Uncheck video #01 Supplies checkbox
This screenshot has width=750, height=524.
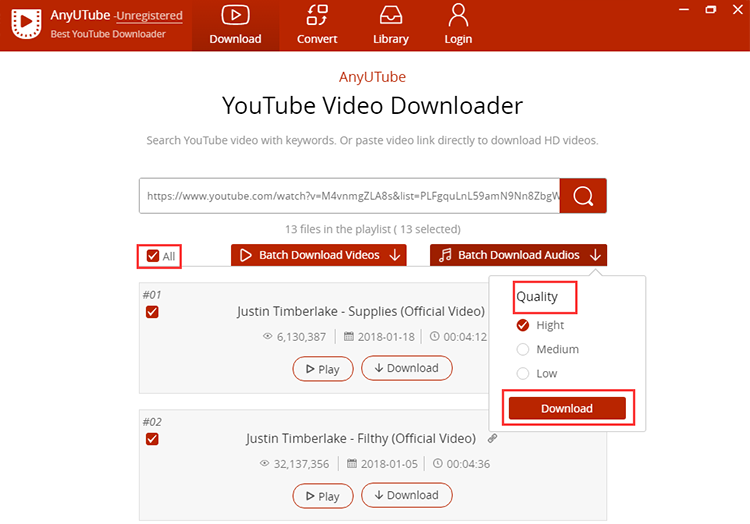152,312
